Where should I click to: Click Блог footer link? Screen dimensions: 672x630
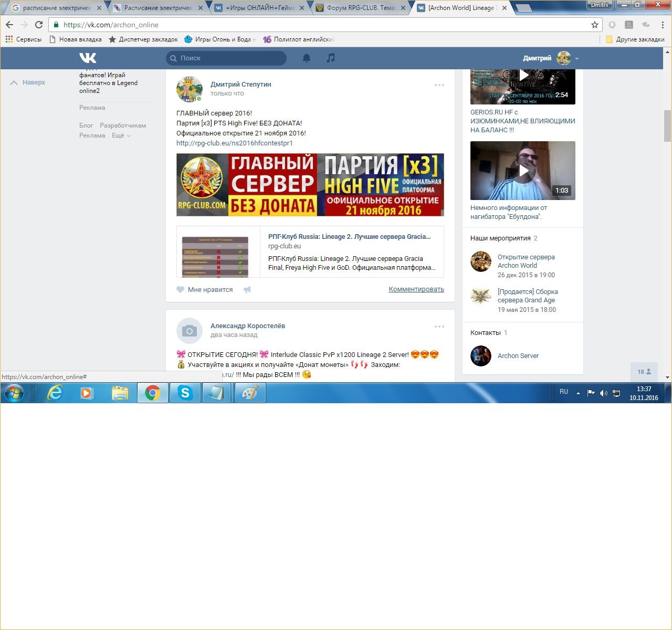point(86,125)
